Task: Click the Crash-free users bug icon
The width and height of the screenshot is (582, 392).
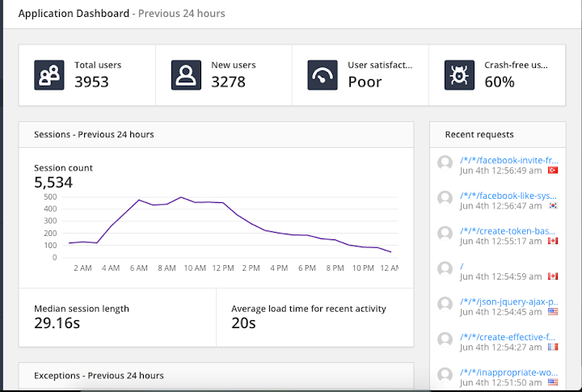Action: pyautogui.click(x=459, y=75)
